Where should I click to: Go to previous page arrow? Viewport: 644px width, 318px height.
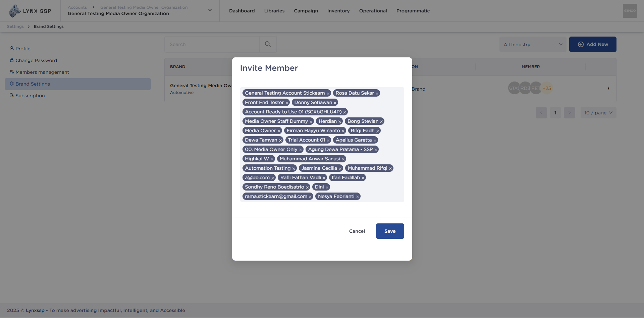(x=541, y=113)
